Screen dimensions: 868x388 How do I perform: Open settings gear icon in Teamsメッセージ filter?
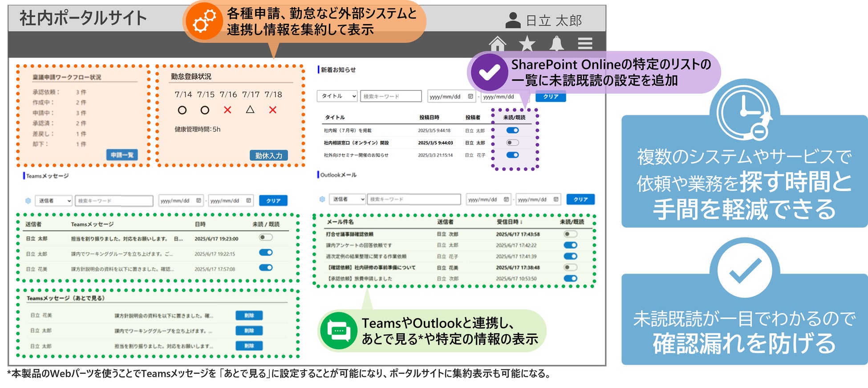28,201
